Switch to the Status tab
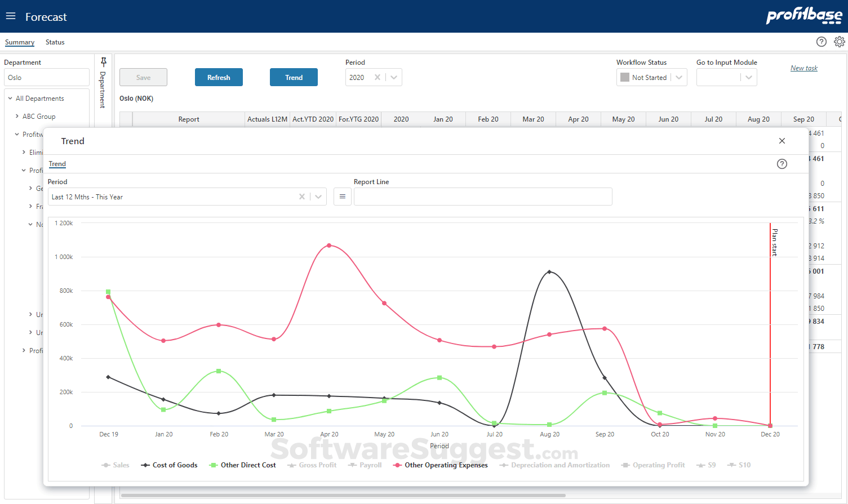Screen dimensions: 848x504 point(55,42)
